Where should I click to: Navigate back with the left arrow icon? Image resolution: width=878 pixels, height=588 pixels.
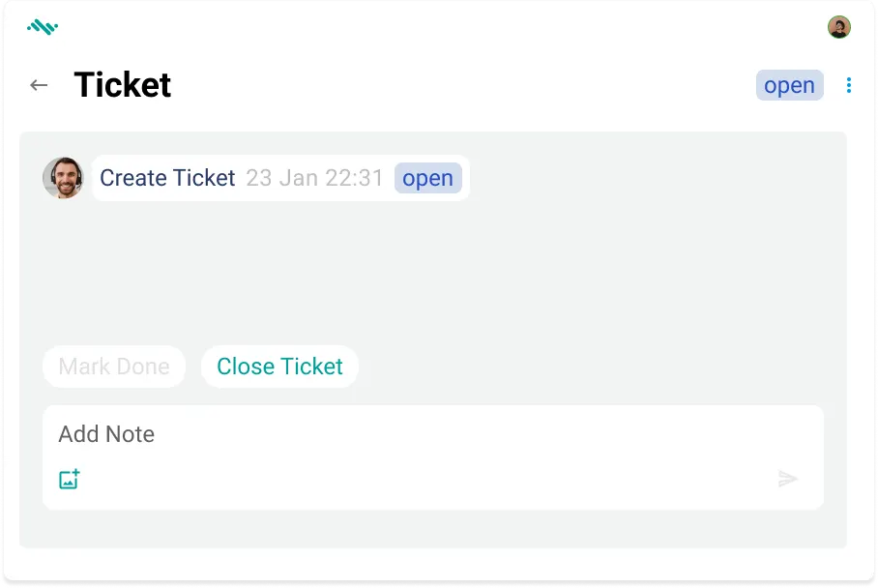(38, 85)
